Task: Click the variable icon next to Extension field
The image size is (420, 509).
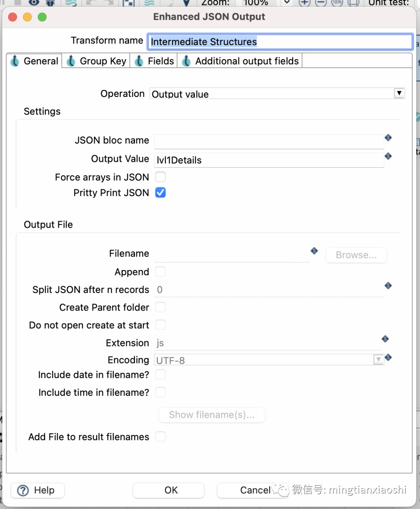Action: (x=385, y=339)
